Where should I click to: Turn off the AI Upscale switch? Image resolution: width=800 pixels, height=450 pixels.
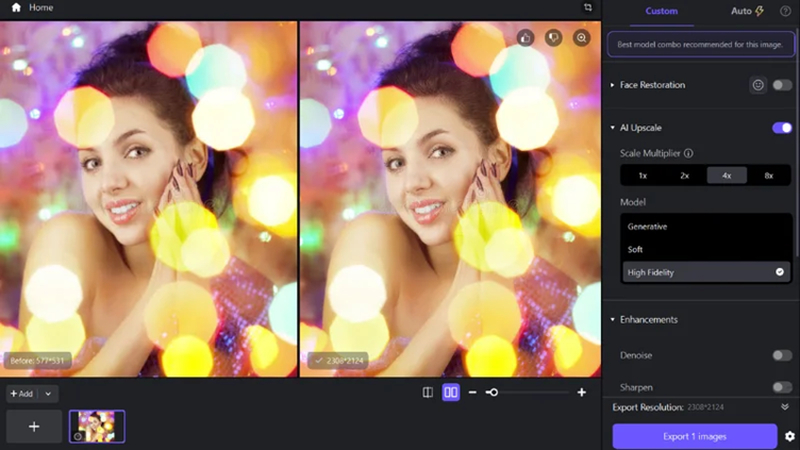[x=782, y=128]
